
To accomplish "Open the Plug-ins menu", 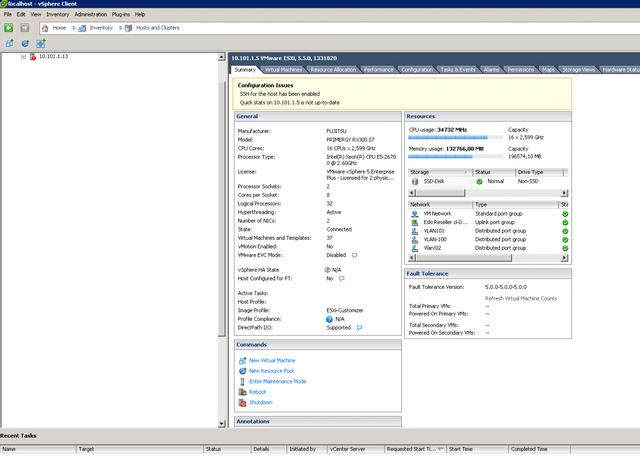I will pos(121,14).
